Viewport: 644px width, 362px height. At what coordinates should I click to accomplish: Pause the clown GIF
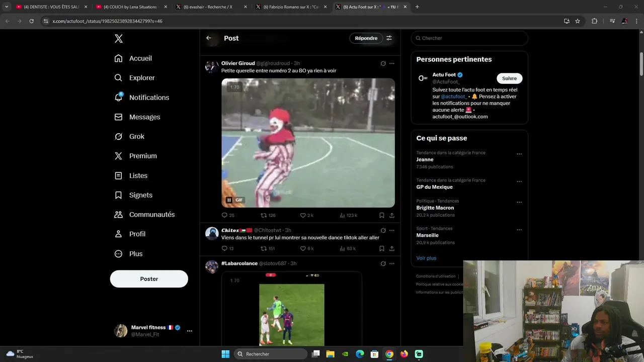229,200
